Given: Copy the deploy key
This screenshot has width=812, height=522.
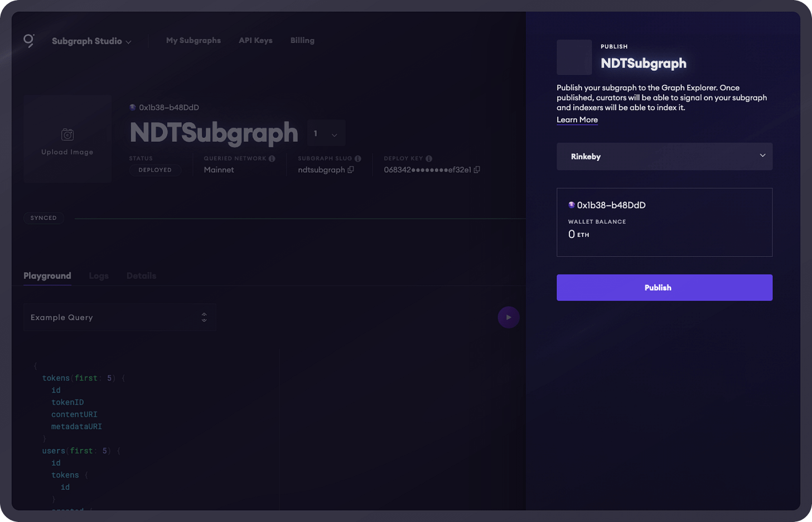Looking at the screenshot, I should 477,170.
